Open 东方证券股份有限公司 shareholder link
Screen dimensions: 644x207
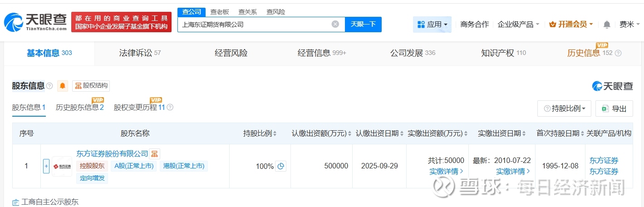point(112,154)
